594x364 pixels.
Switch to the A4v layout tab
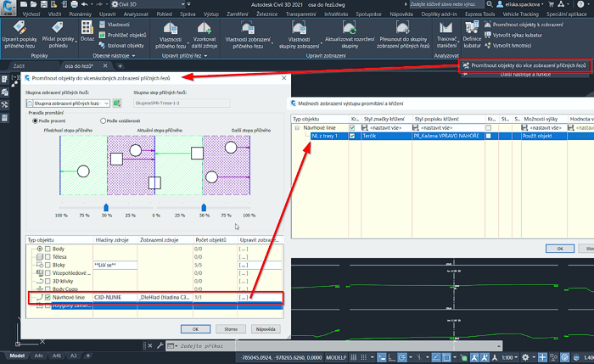pyautogui.click(x=39, y=356)
